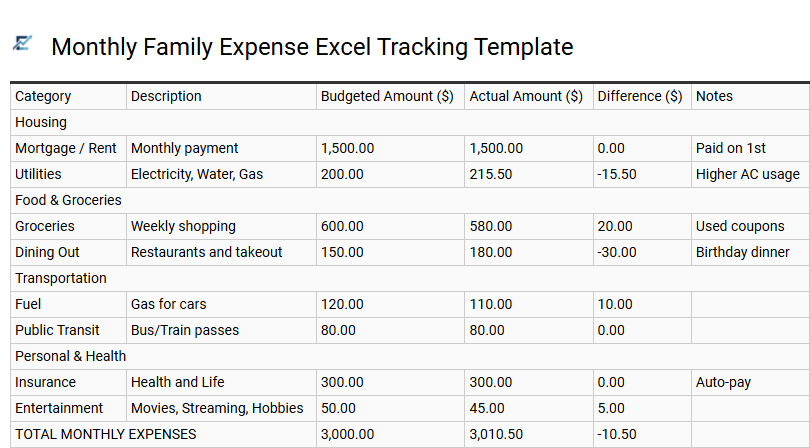Select the Description column header
The height and width of the screenshot is (448, 810).
pyautogui.click(x=221, y=96)
